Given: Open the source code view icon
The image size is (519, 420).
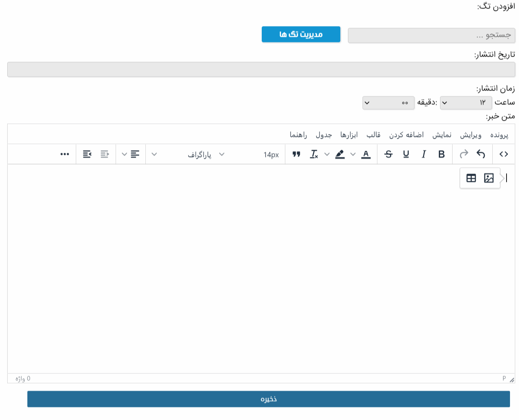Looking at the screenshot, I should click(503, 154).
